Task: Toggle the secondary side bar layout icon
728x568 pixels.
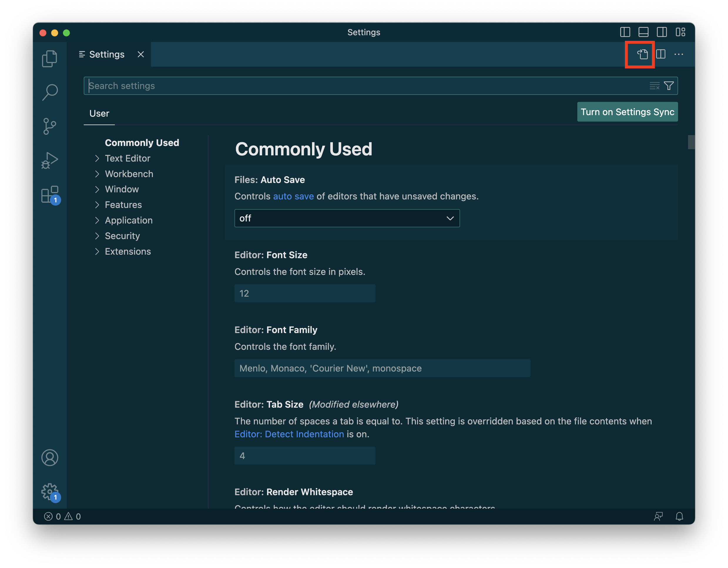Action: click(662, 32)
